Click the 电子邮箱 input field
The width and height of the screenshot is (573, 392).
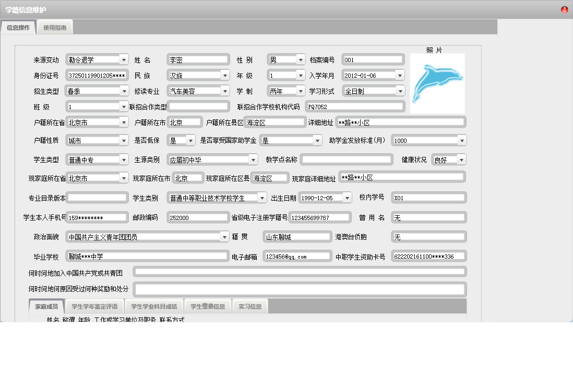[297, 256]
